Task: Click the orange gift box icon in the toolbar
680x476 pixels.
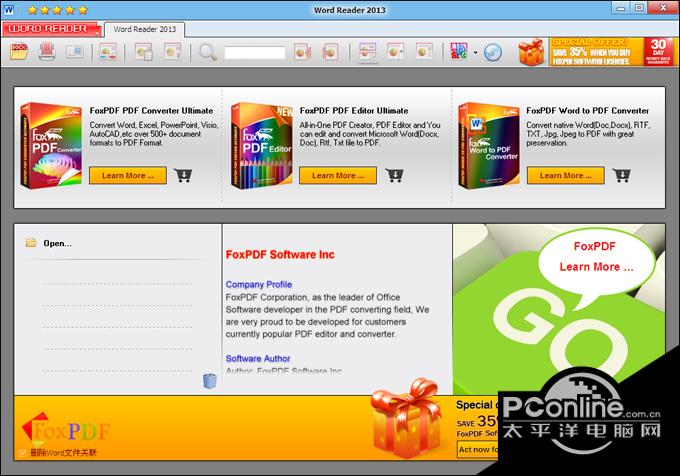Action: [531, 52]
